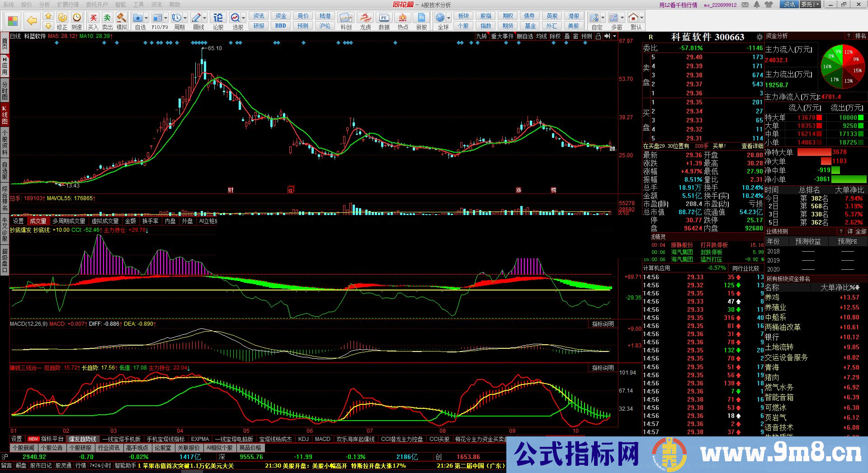Click the 个股公告 button
The image size is (868, 473).
click(52, 448)
